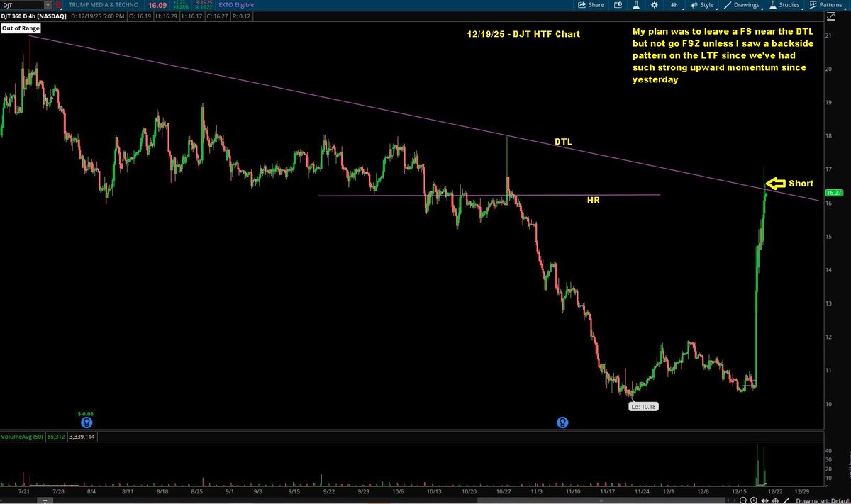
Task: Click the 85,312 volume average value
Action: pyautogui.click(x=55, y=437)
